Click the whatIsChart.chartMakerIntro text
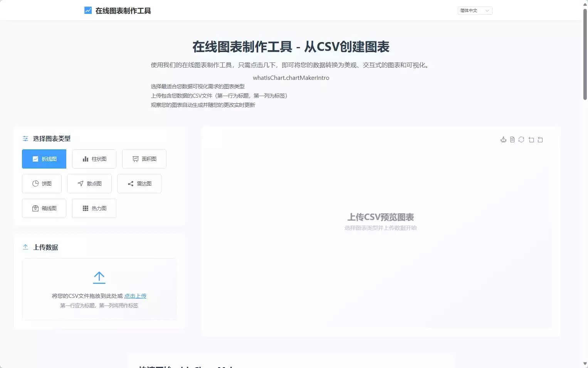 coord(291,78)
